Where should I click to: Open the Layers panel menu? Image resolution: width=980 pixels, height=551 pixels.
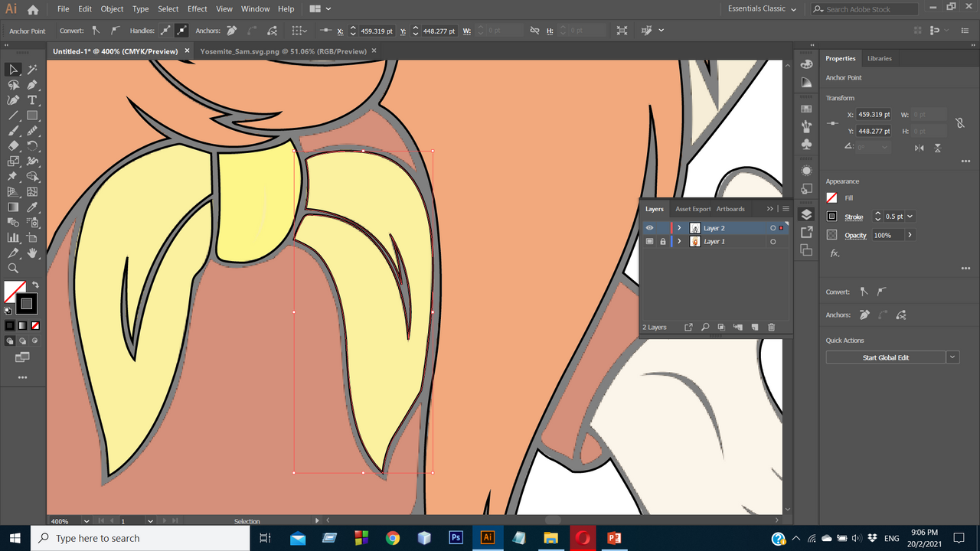[x=786, y=209]
